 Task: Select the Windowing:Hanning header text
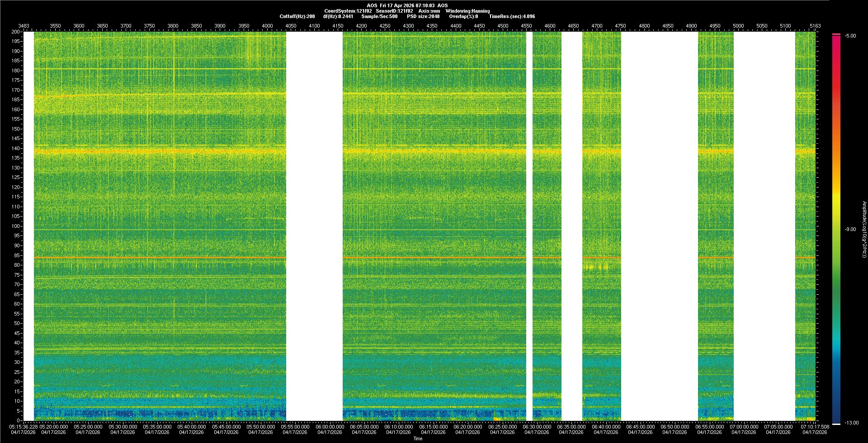(467, 11)
